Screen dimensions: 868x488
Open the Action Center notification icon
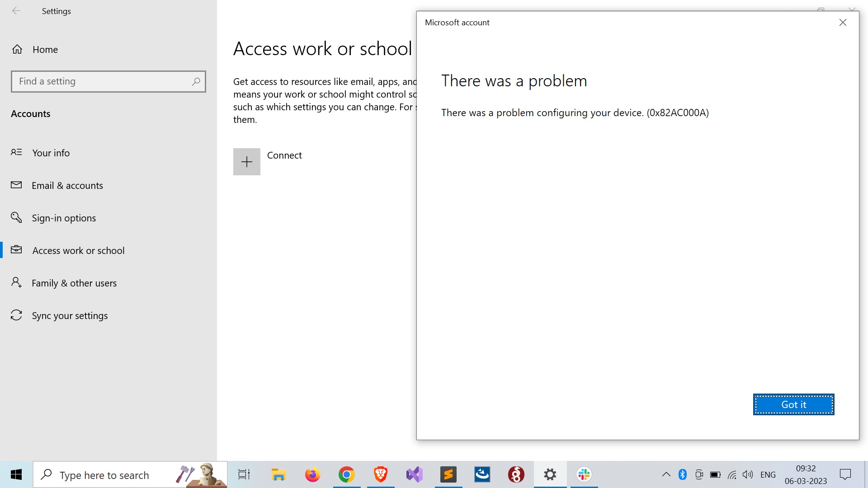[x=845, y=474]
